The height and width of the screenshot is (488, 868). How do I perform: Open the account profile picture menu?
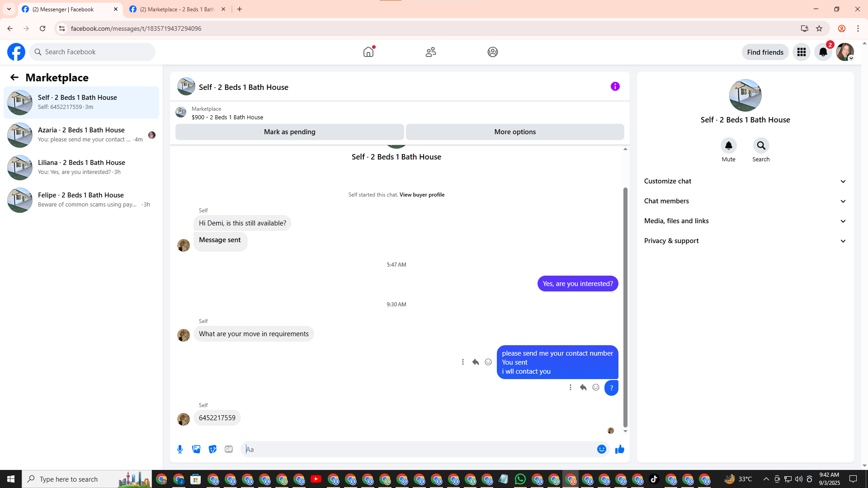click(x=845, y=52)
